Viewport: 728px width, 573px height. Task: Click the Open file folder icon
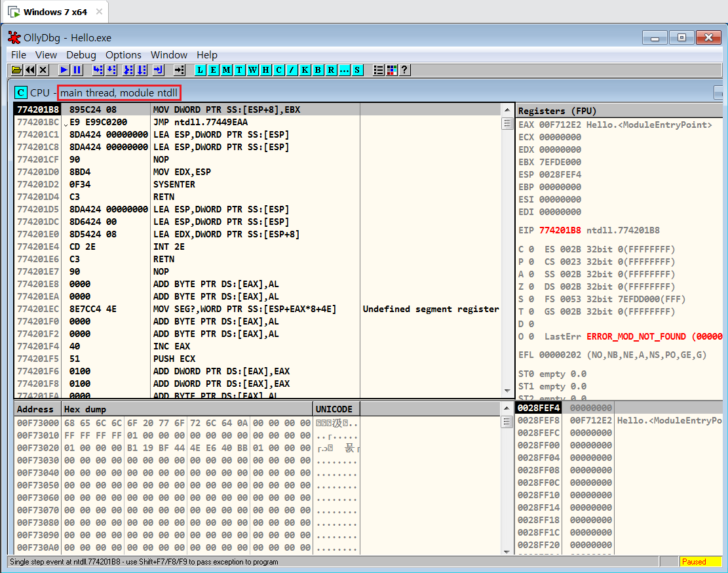coord(17,70)
